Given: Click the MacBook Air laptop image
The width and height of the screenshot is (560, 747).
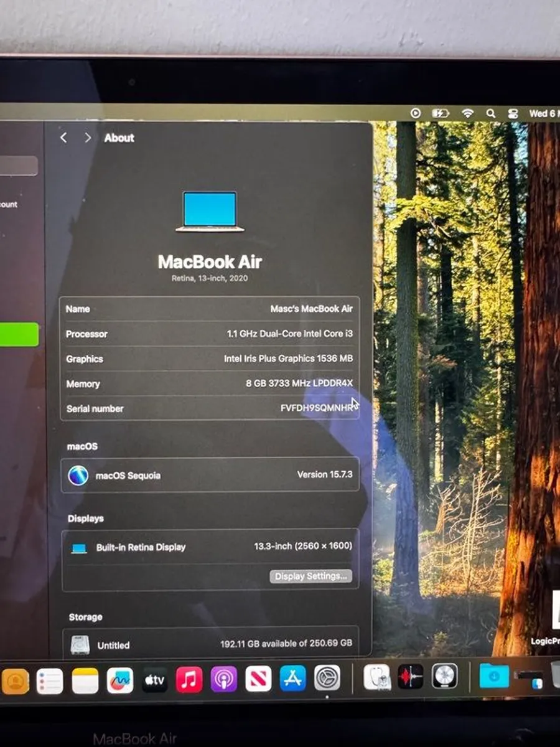Looking at the screenshot, I should click(210, 212).
